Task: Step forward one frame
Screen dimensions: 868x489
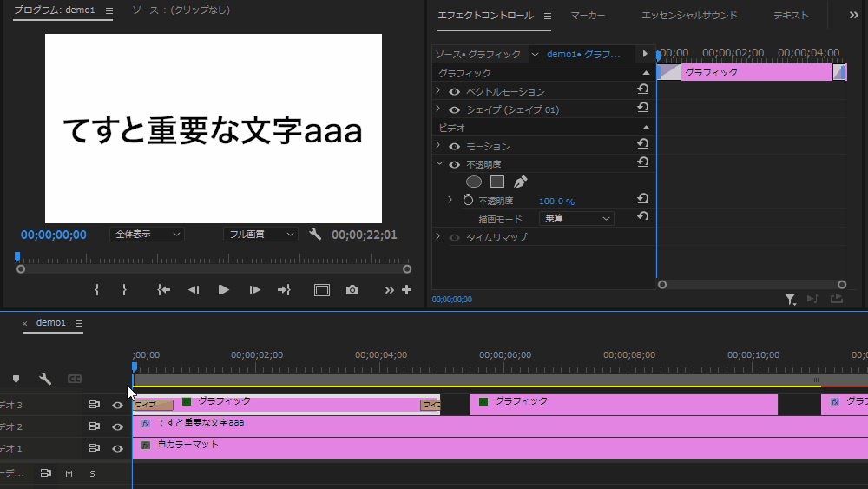Action: click(x=254, y=289)
